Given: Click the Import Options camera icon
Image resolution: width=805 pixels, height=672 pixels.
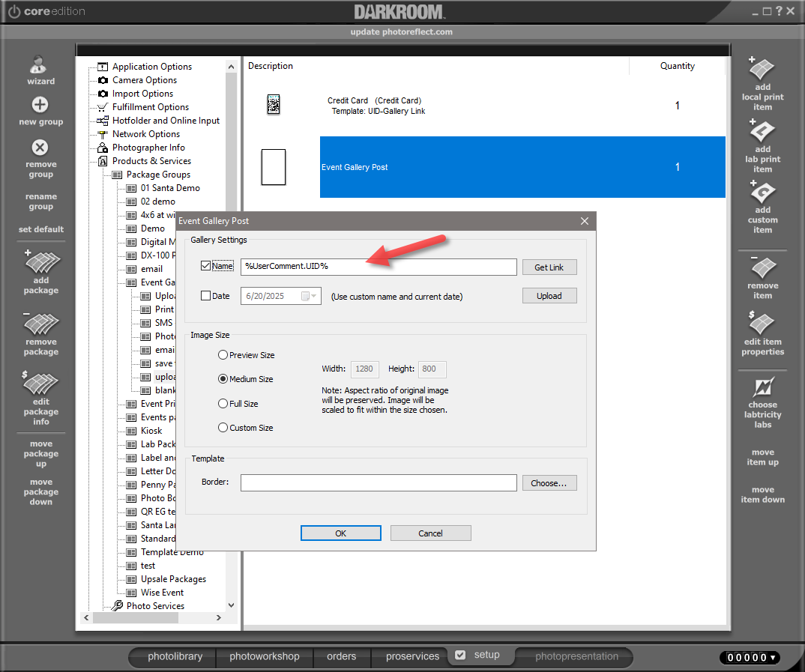Looking at the screenshot, I should [103, 94].
